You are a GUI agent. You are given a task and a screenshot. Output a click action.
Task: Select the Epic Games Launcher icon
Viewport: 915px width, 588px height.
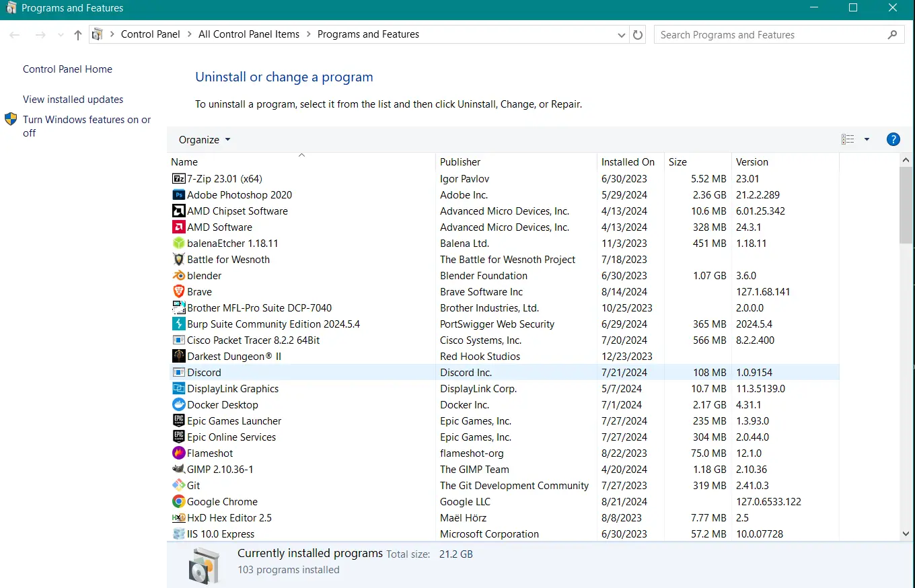click(178, 421)
